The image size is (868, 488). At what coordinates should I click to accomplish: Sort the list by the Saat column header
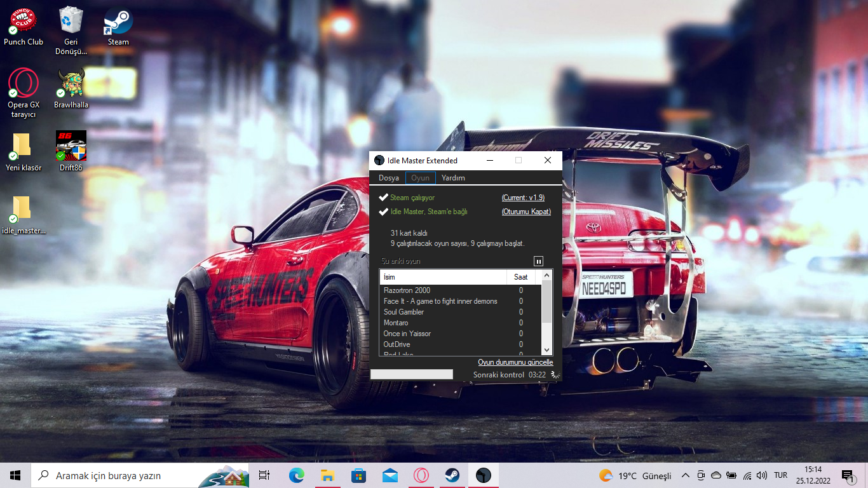click(x=521, y=277)
